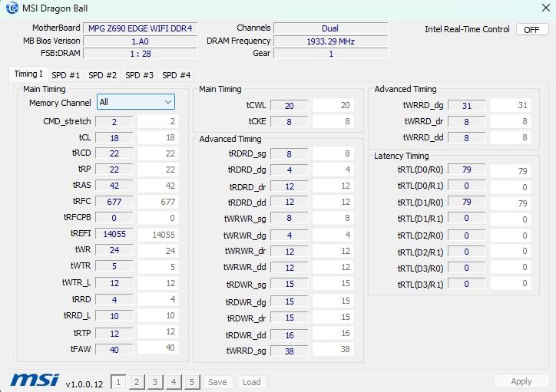Pick profile slot 4 button

(x=174, y=382)
